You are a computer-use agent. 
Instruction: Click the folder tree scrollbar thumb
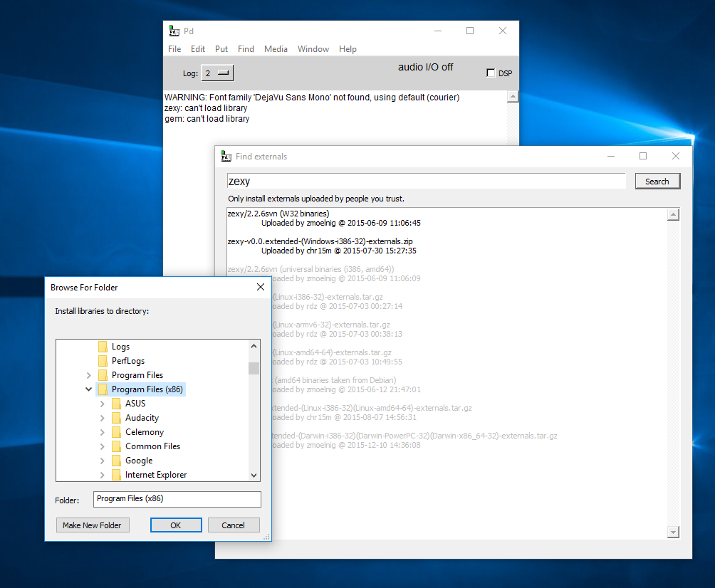pos(254,368)
